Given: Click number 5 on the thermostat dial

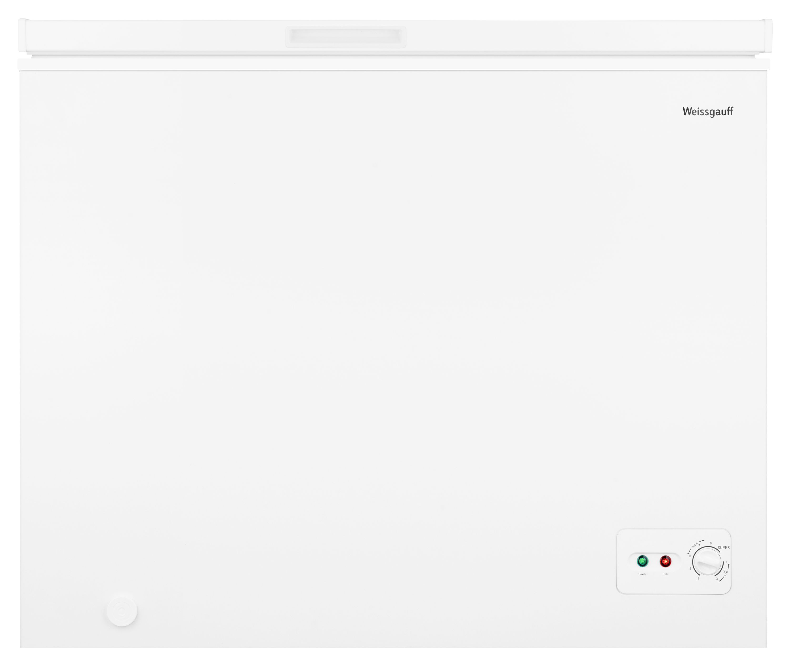Looking at the screenshot, I should pyautogui.click(x=690, y=569).
